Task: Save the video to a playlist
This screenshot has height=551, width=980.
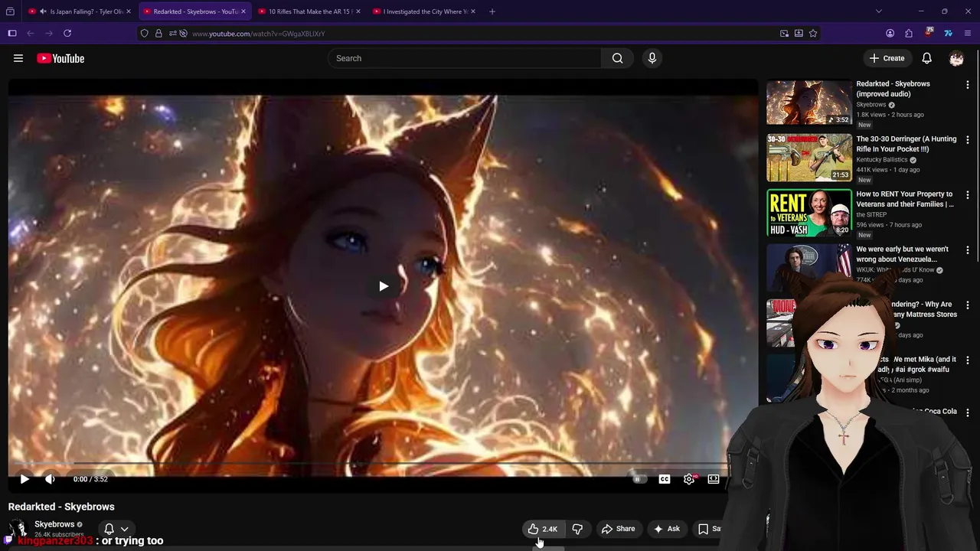Action: click(709, 529)
